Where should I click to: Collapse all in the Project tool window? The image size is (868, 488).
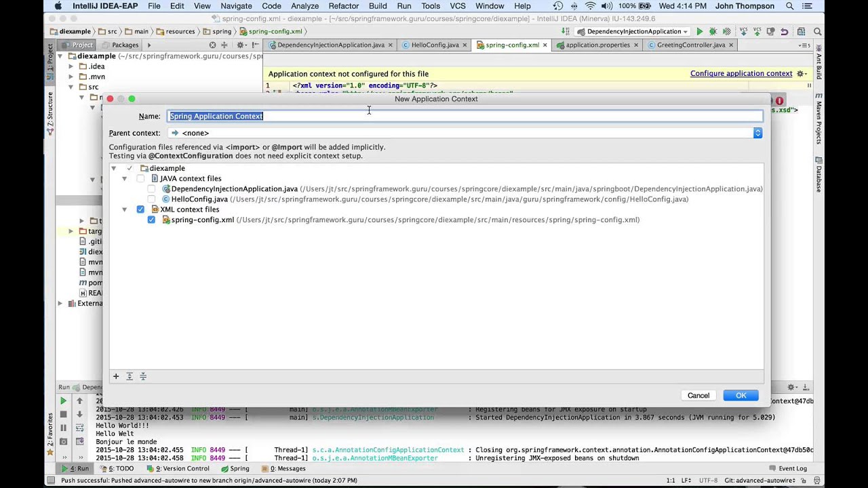[x=224, y=45]
